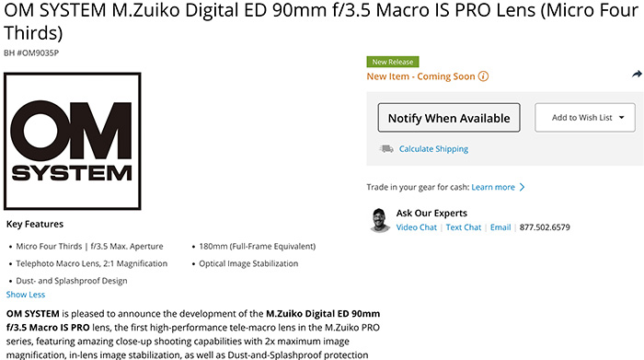Collapse key features with Show Less
This screenshot has width=644, height=360.
coord(26,295)
